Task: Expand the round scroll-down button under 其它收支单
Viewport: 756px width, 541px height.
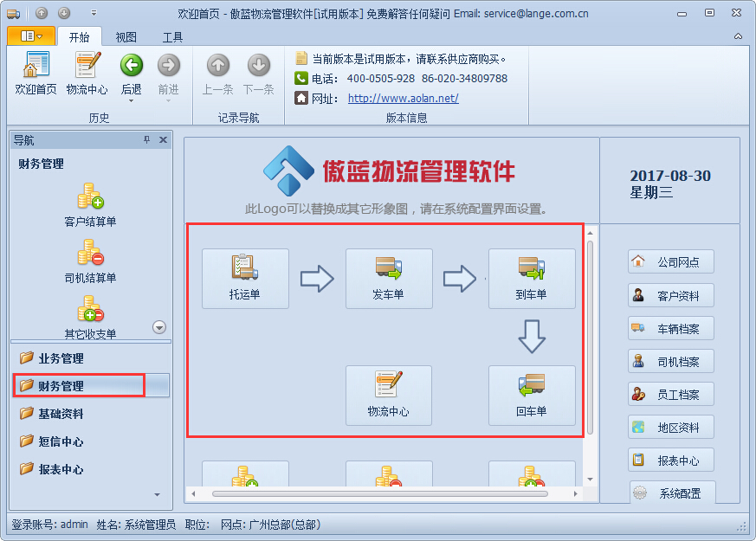Action: (159, 327)
